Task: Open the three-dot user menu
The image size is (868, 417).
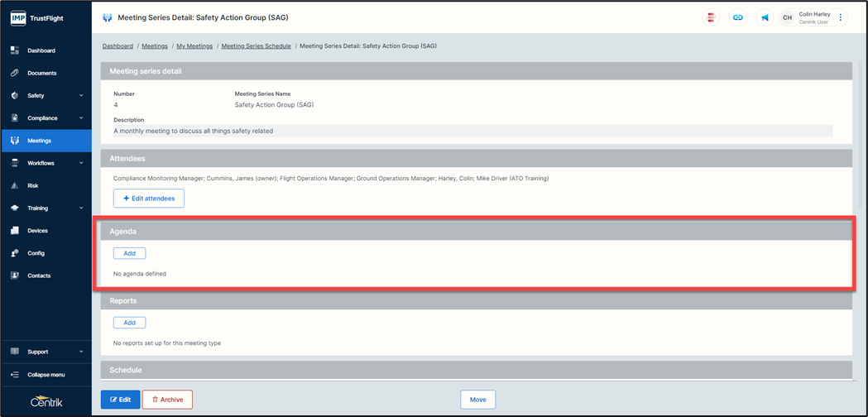Action: pos(840,17)
